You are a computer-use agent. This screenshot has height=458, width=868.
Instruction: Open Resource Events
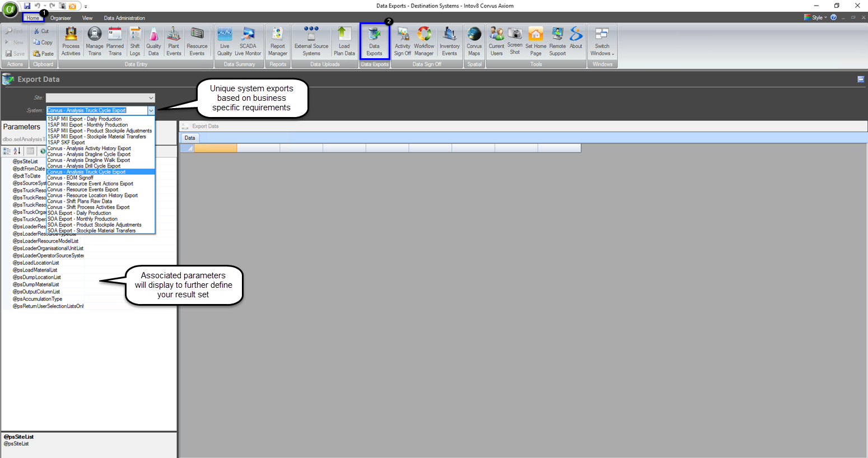click(x=197, y=41)
